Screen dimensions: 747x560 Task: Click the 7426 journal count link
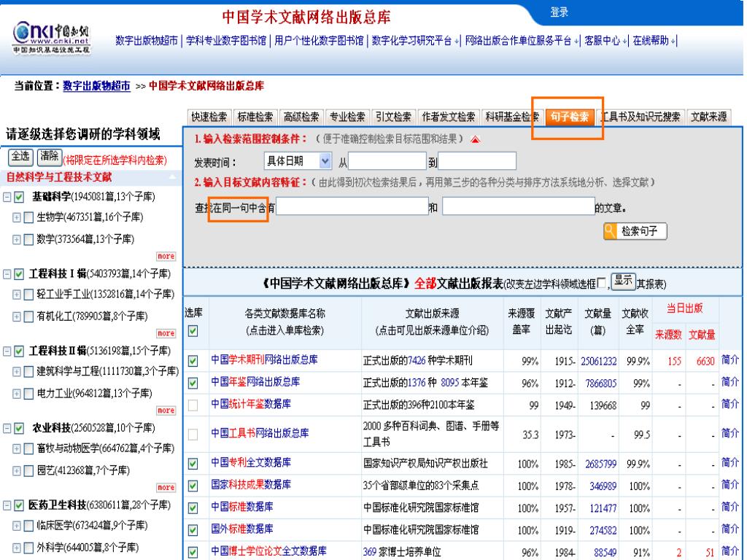click(417, 360)
